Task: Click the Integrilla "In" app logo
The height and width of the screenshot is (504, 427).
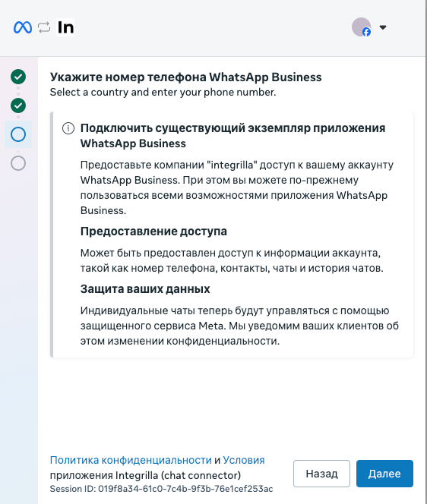Action: [x=65, y=27]
